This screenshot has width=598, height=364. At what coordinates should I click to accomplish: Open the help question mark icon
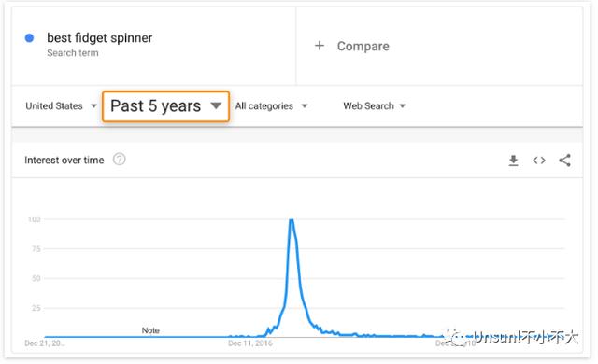coord(119,160)
